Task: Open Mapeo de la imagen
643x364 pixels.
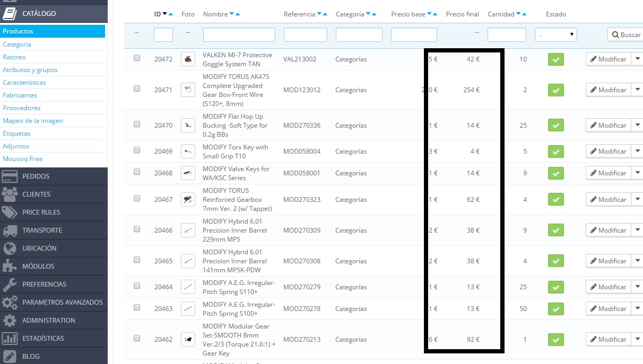Action: click(33, 121)
